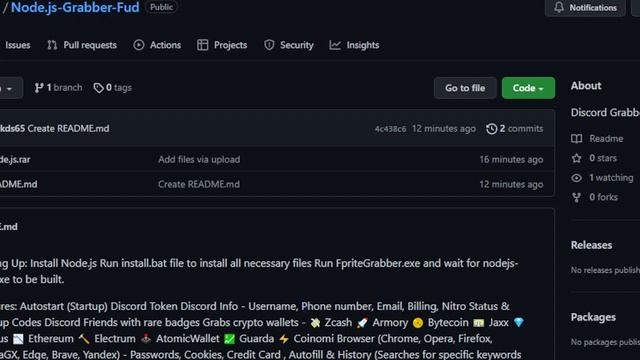Open the Node.js-Grabber-Fud repository link
Screen dimensions: 640x360
tap(75, 7)
